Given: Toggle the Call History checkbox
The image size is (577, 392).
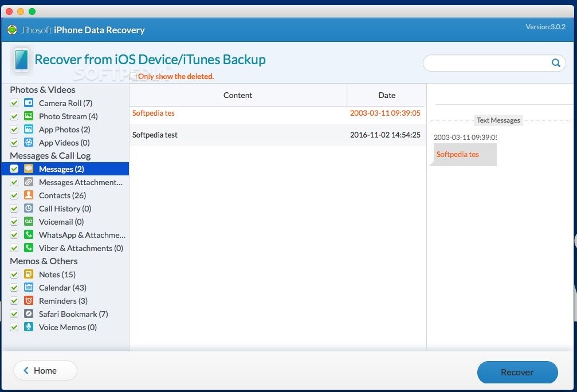Looking at the screenshot, I should pyautogui.click(x=14, y=209).
